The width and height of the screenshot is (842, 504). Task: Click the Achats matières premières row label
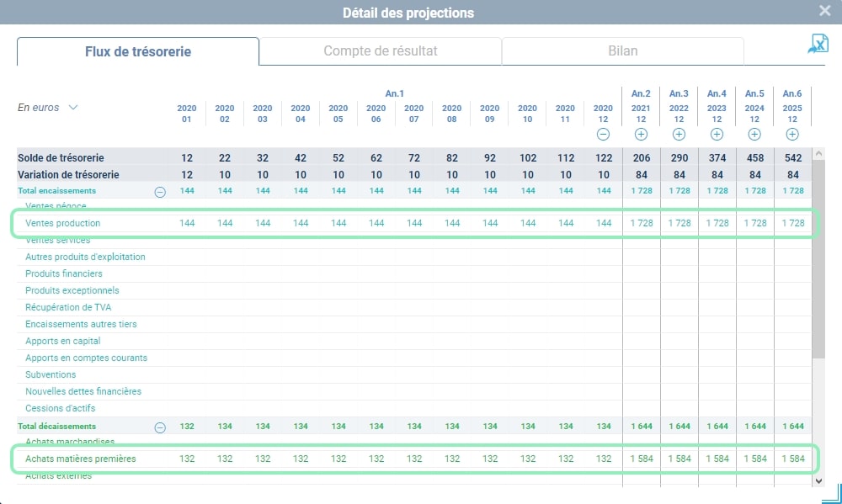click(81, 459)
